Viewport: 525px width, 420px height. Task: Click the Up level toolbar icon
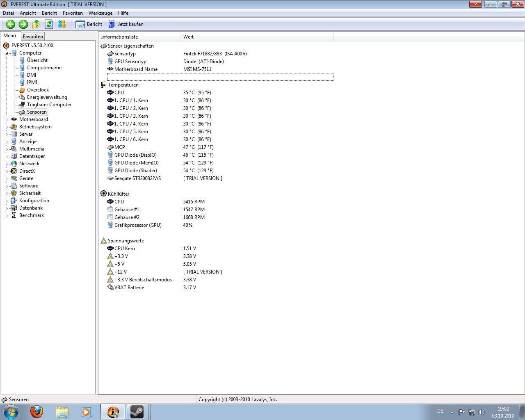tap(36, 24)
